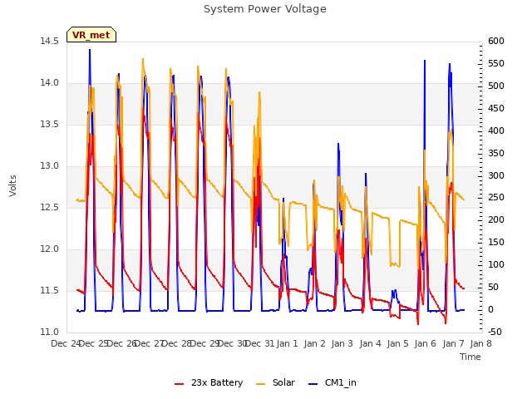Click the Jan 2 date tick label
Viewport: 532px width, 399px height.
click(x=315, y=343)
